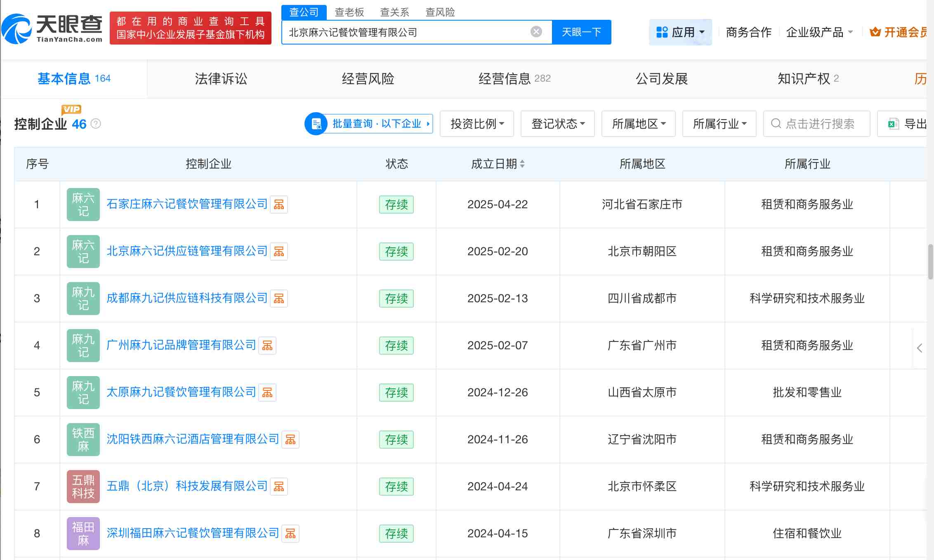934x560 pixels.
Task: Open the 登记状态 filter dropdown
Action: [557, 124]
